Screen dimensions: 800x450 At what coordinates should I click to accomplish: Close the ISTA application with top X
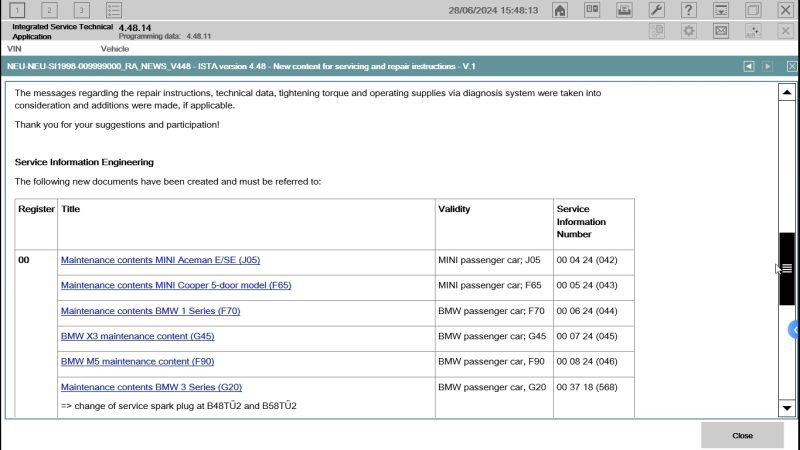[x=786, y=10]
